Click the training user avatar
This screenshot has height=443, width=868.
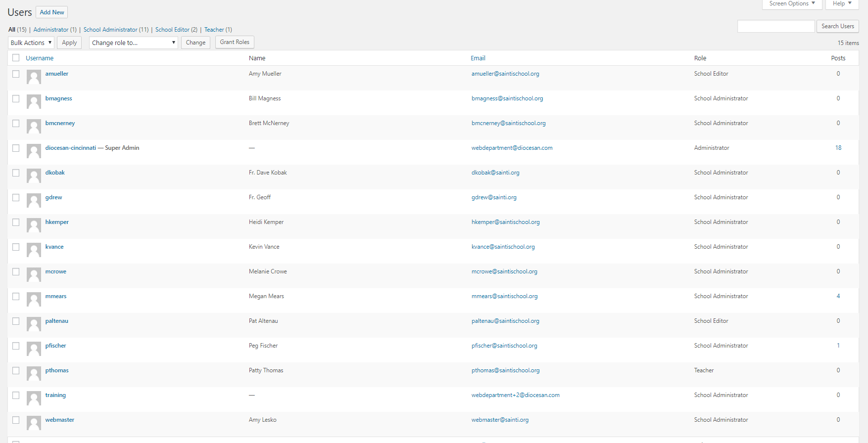click(34, 398)
